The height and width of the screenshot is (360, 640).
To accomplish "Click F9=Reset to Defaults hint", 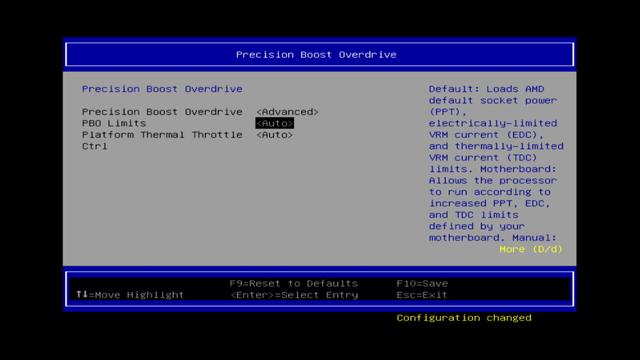I will [293, 283].
